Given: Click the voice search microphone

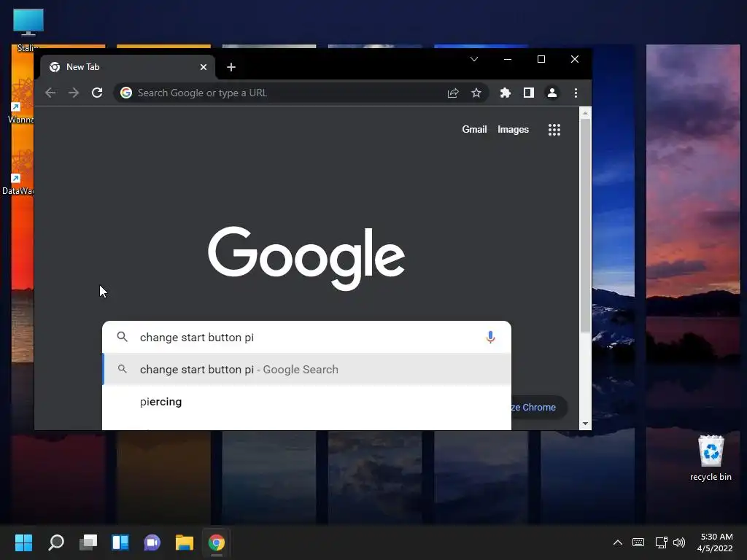Looking at the screenshot, I should (490, 337).
